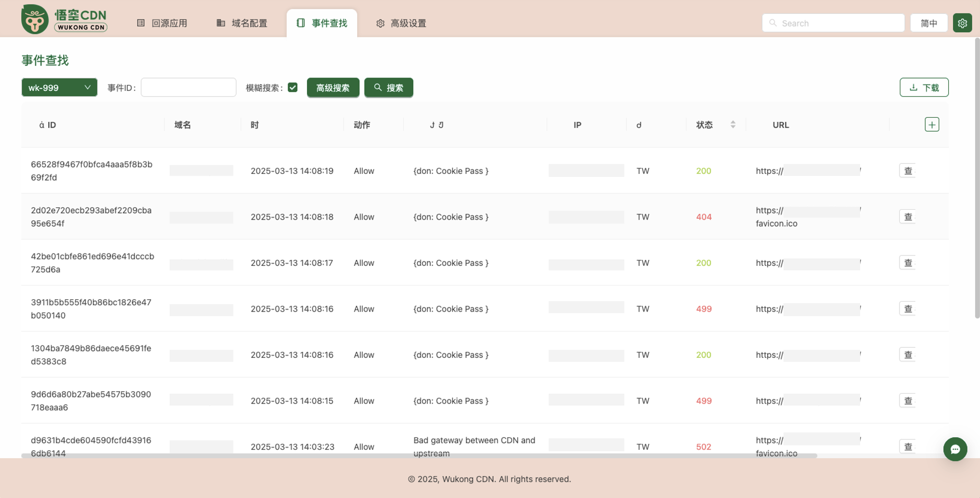Click the 事件ID input field

pos(189,87)
